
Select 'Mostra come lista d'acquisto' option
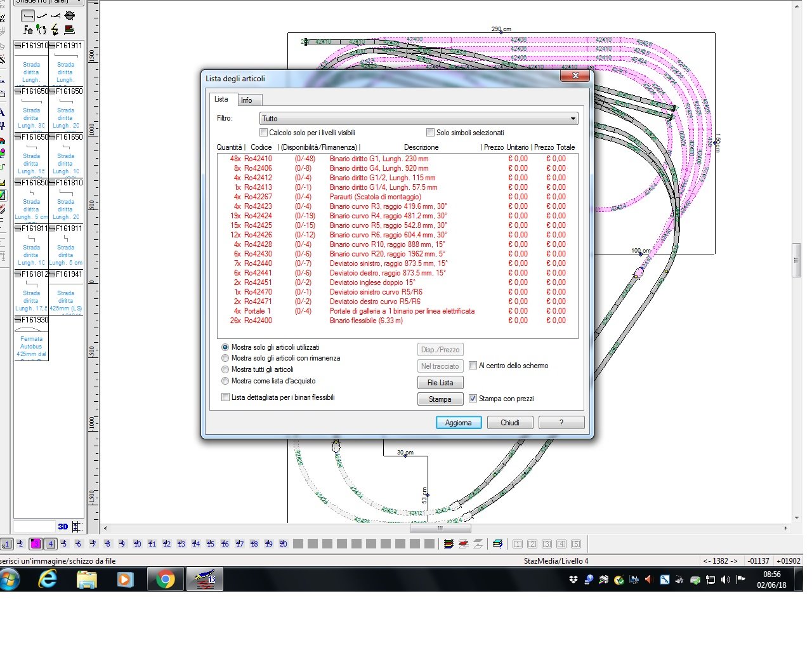[x=225, y=381]
